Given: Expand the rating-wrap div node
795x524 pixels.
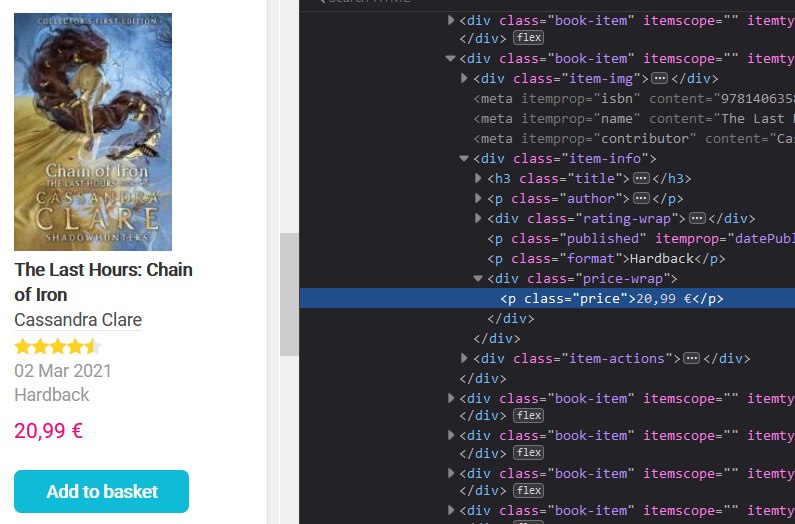Looking at the screenshot, I should 478,219.
